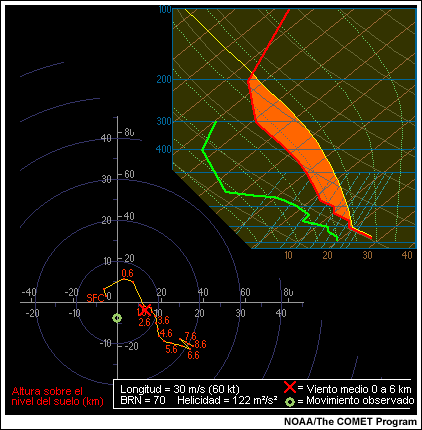Click orange 10 temperature label under sounding
The width and height of the screenshot is (422, 430).
pyautogui.click(x=288, y=255)
